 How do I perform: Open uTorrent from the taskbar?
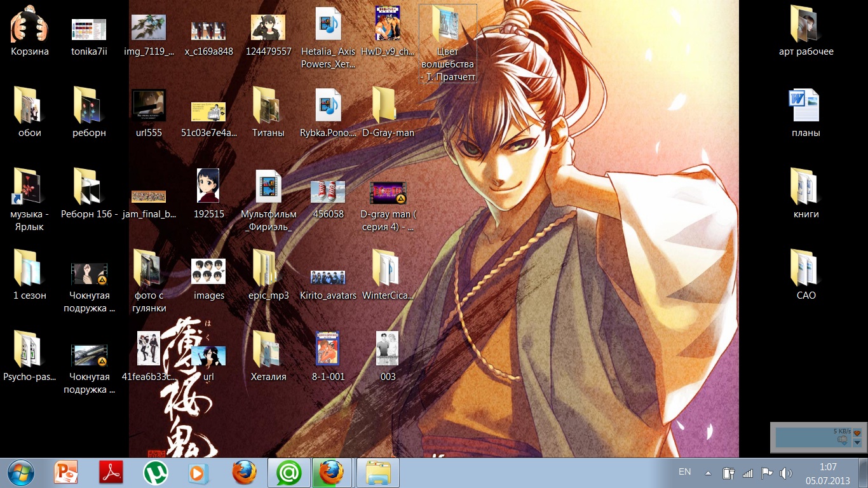click(156, 473)
